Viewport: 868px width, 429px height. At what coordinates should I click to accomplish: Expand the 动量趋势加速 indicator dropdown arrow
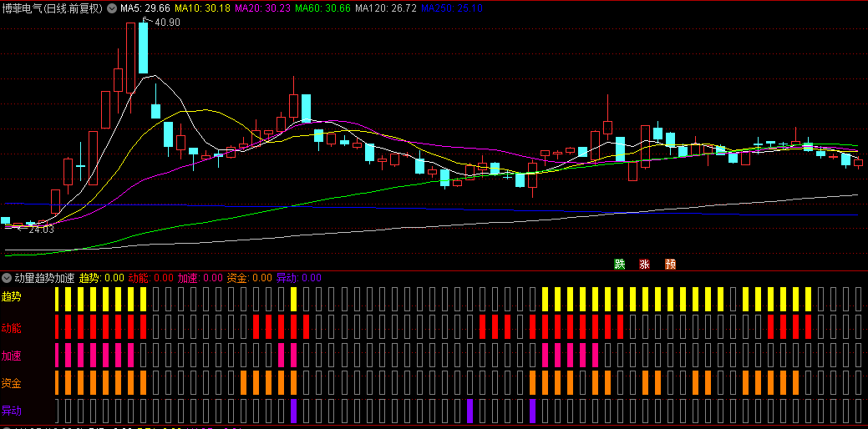8,277
